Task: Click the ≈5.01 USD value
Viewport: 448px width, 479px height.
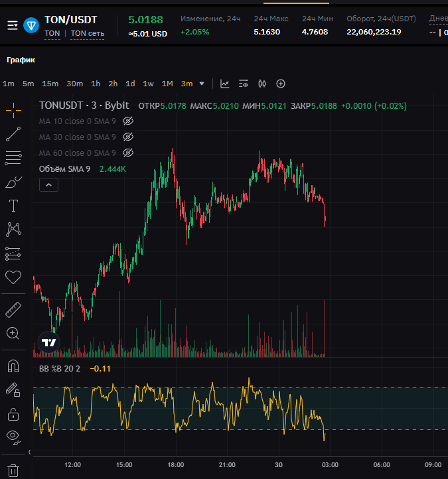Action: coord(148,34)
